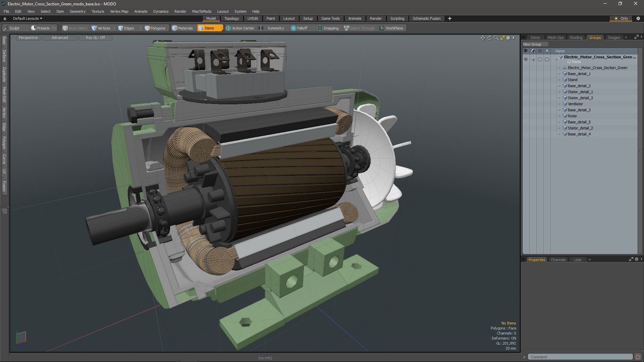
Task: Click the New Group button
Action: tap(532, 44)
